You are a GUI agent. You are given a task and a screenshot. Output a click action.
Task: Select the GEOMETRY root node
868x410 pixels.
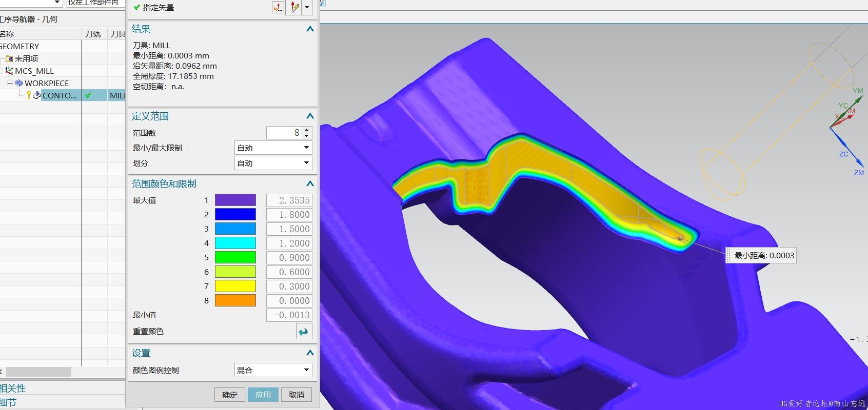click(x=19, y=46)
